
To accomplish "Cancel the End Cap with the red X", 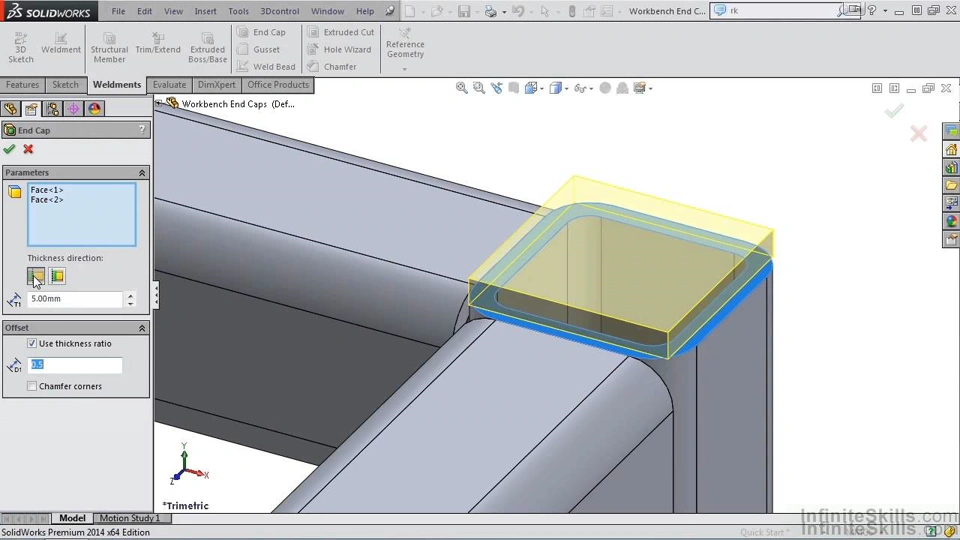I will coord(28,149).
